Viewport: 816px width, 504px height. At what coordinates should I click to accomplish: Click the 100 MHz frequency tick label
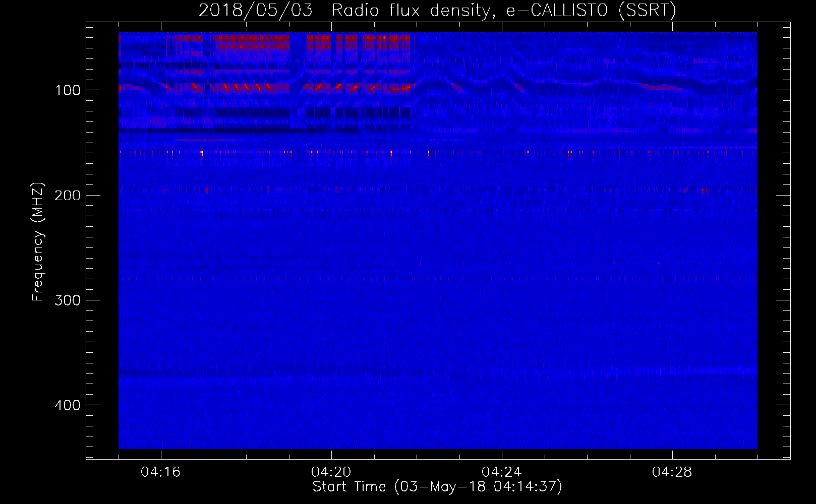point(68,90)
